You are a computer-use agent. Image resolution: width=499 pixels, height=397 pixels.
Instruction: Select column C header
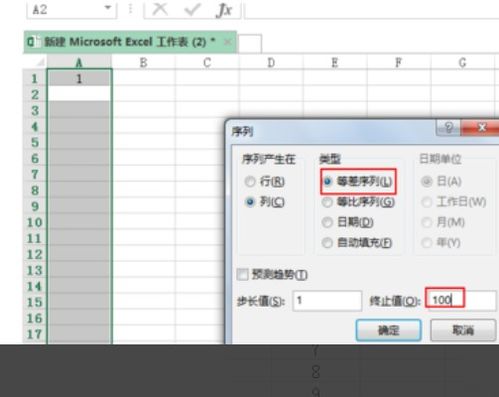207,62
